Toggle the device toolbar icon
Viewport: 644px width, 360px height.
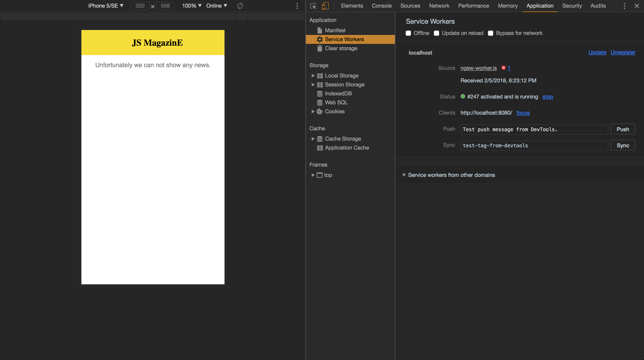pyautogui.click(x=325, y=6)
